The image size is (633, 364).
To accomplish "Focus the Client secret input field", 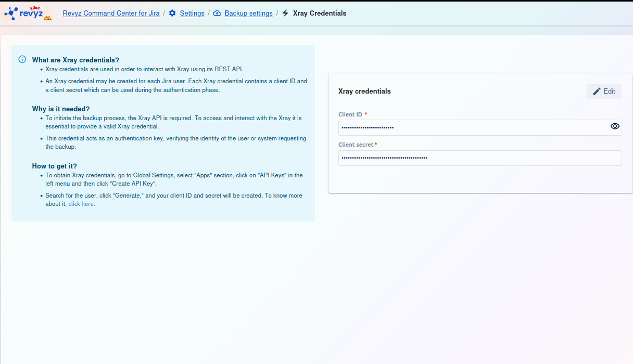I will pyautogui.click(x=479, y=158).
